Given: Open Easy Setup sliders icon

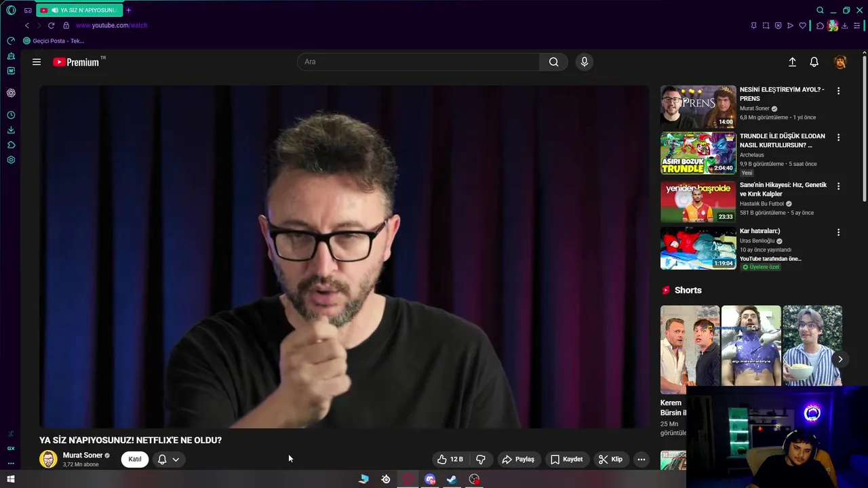Looking at the screenshot, I should click(856, 26).
